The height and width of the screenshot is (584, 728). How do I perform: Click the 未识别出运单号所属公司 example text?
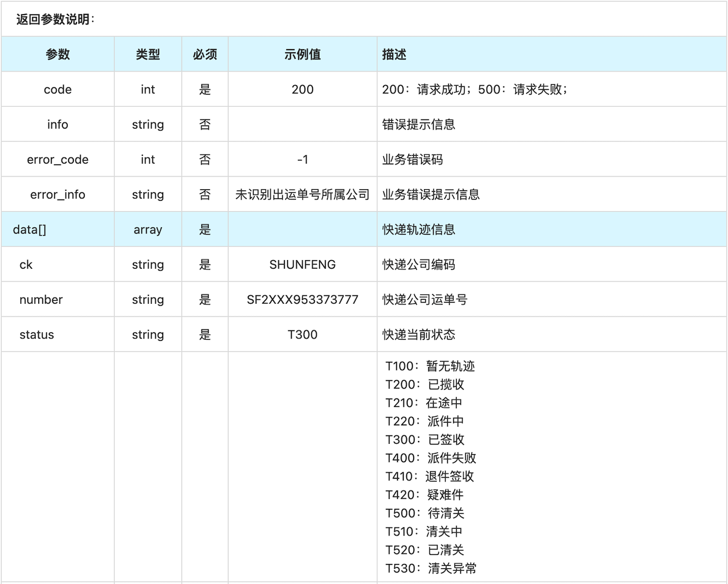302,195
